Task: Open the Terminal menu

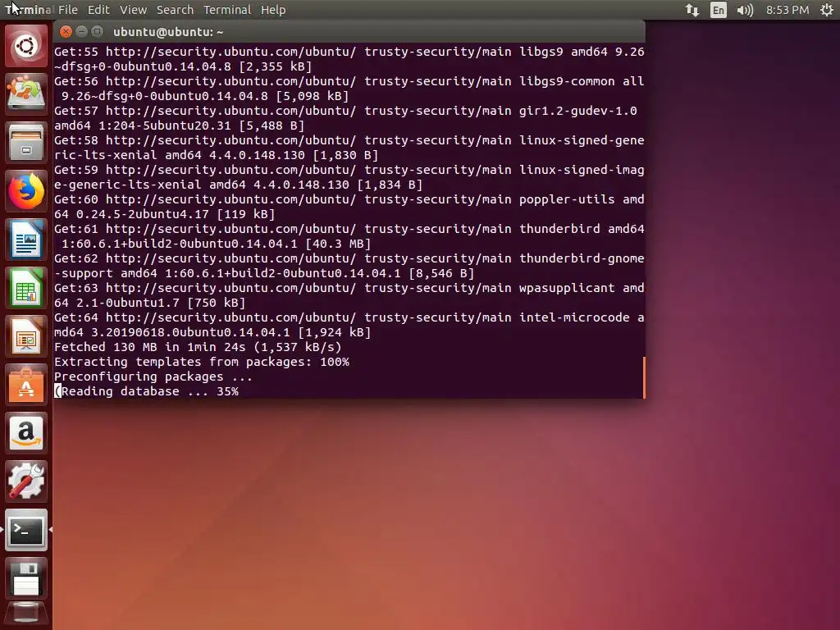Action: point(227,10)
